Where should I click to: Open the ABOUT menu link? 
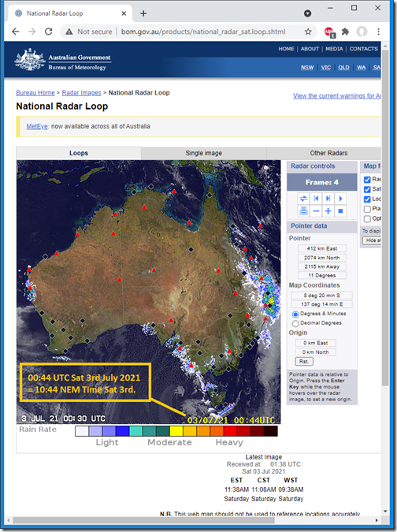pyautogui.click(x=310, y=49)
